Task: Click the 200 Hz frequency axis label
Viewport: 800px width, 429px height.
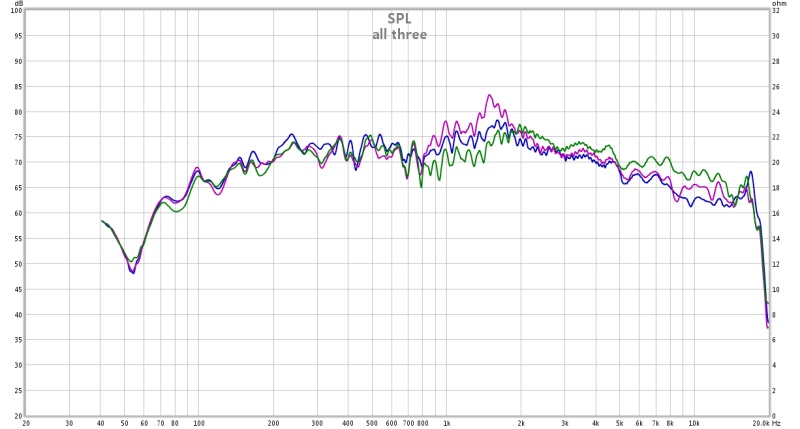Action: tap(273, 423)
